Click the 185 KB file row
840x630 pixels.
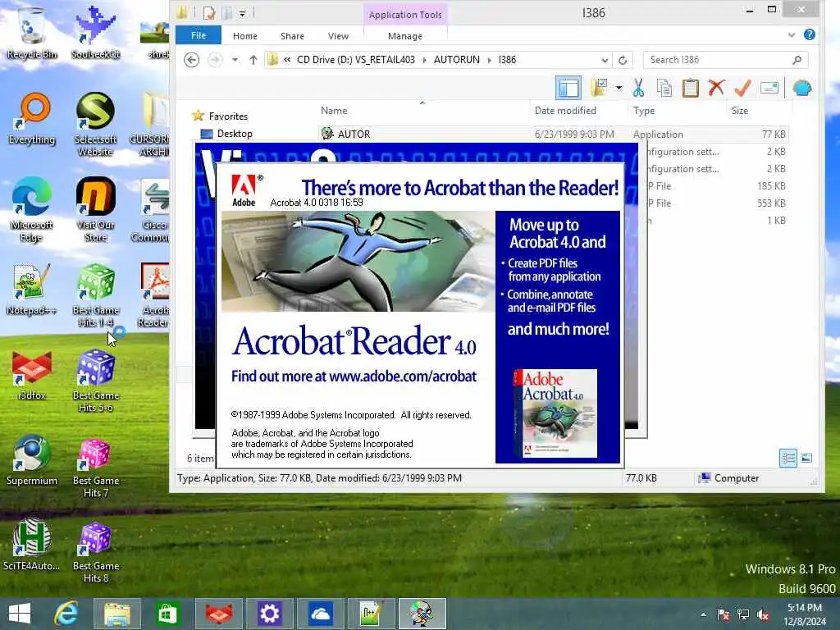point(718,186)
